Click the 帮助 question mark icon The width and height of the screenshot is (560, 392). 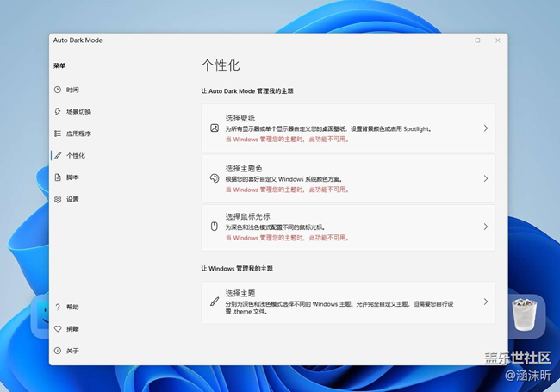(x=58, y=307)
